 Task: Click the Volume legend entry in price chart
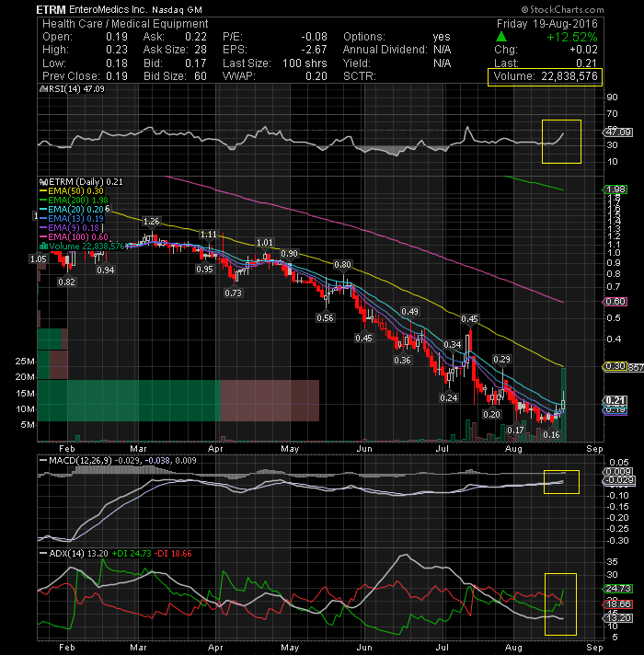[82, 246]
